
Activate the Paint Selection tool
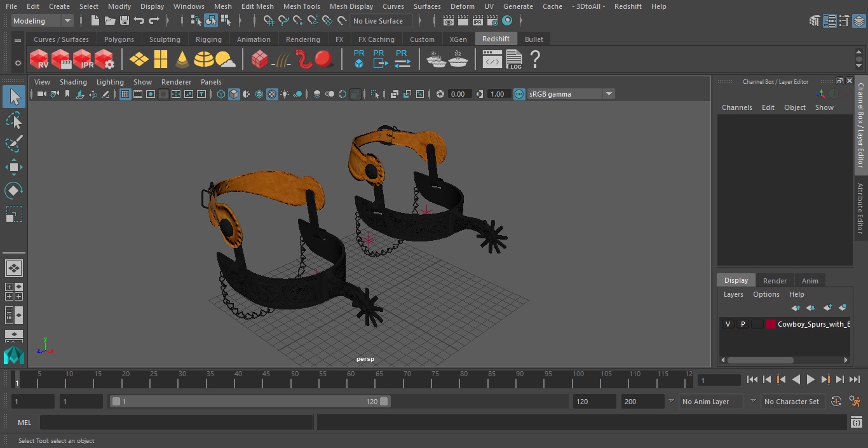coord(13,144)
